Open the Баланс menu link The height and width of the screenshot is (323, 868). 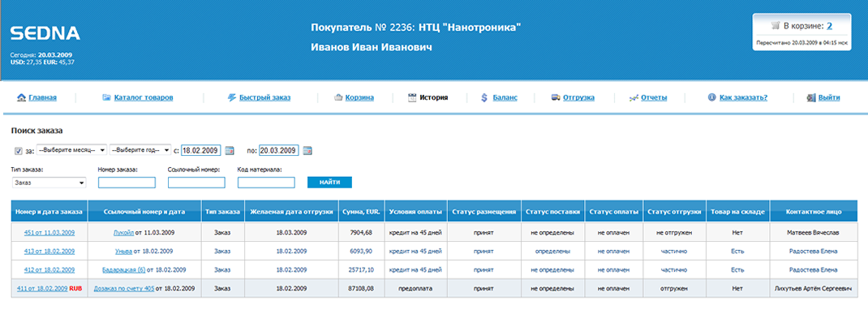point(505,98)
